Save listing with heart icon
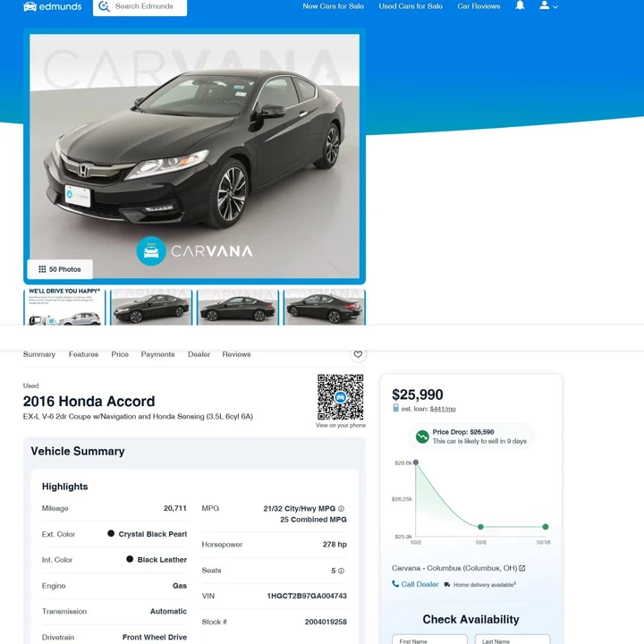644x644 pixels. point(358,354)
